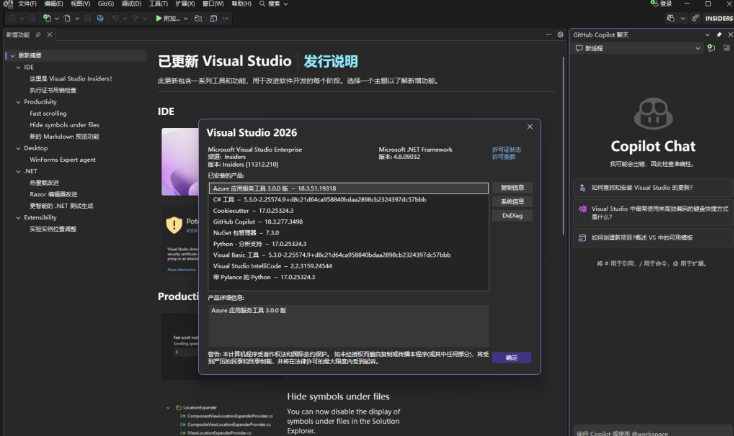Select WinForms Expert agent tree item
Screen dimensions: 734x436
pos(63,160)
